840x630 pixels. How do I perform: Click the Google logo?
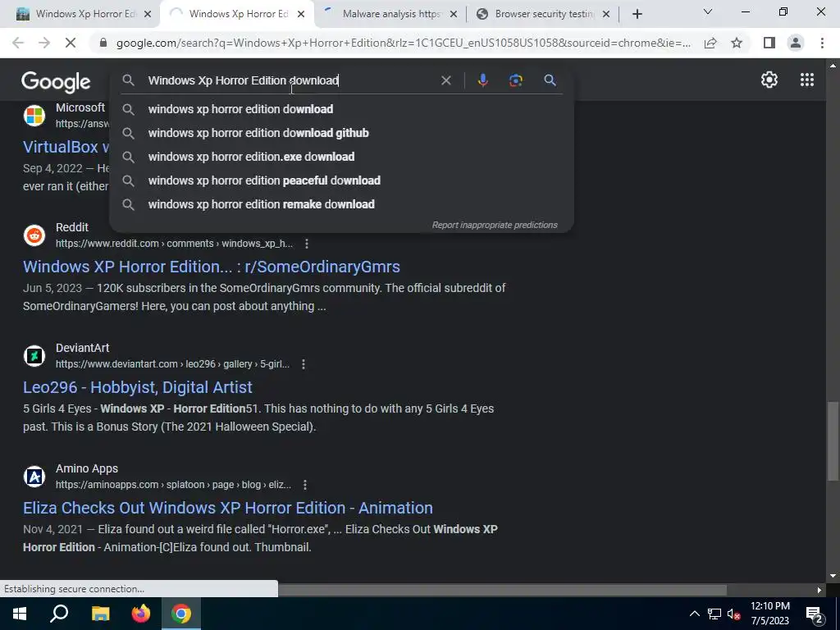coord(56,81)
